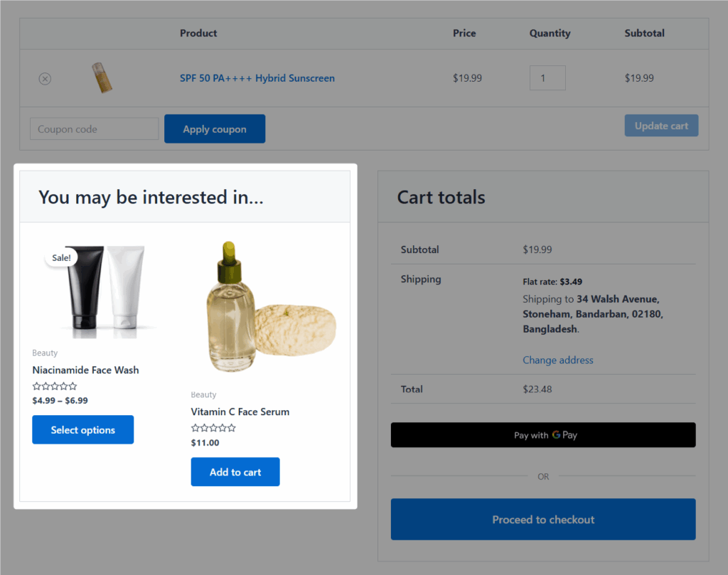Image resolution: width=728 pixels, height=575 pixels.
Task: Click the Niacinamide Face Wash star rating
Action: (x=55, y=387)
